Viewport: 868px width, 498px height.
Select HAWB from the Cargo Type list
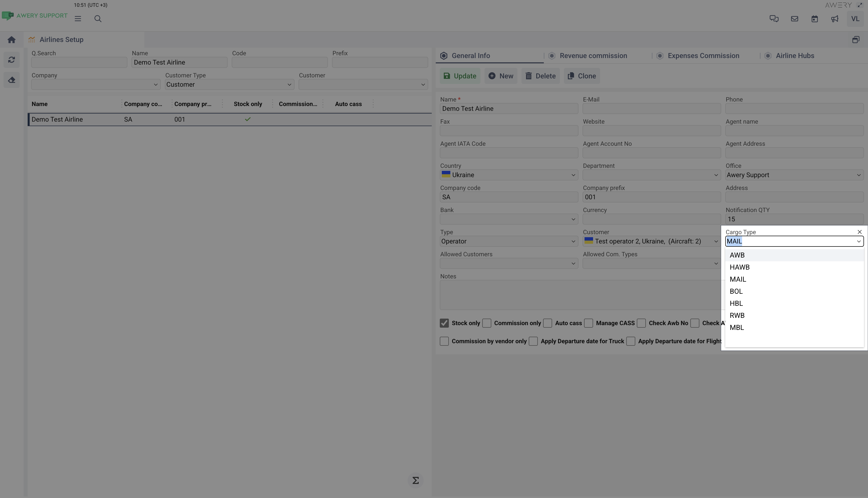point(739,267)
